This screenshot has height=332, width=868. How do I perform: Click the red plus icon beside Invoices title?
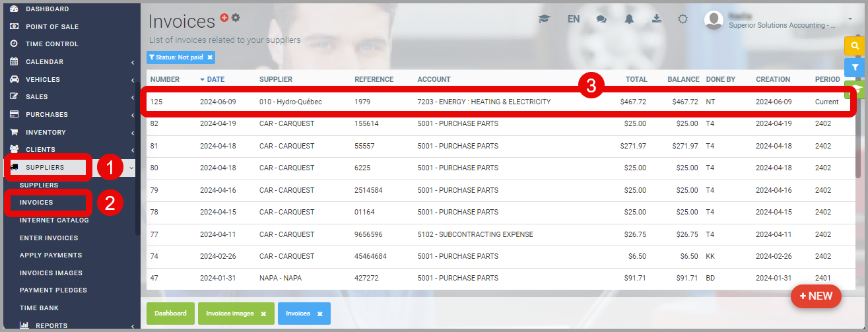[x=224, y=17]
